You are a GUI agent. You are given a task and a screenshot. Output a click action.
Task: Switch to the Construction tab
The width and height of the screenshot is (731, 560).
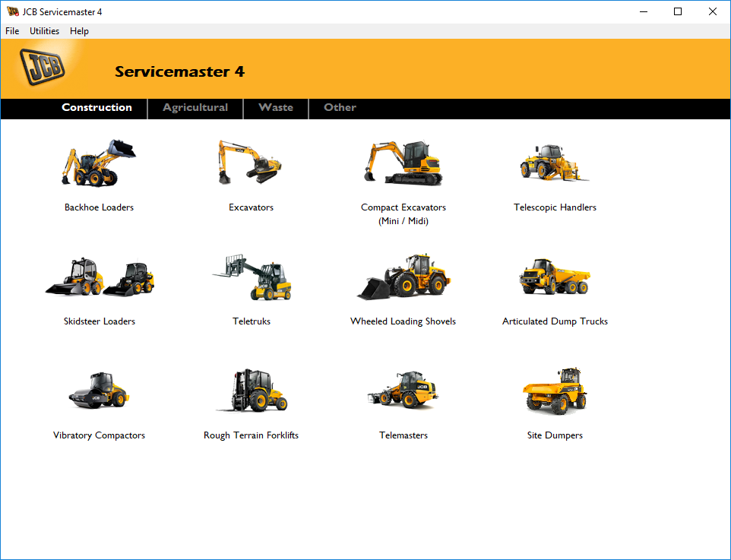pyautogui.click(x=97, y=107)
